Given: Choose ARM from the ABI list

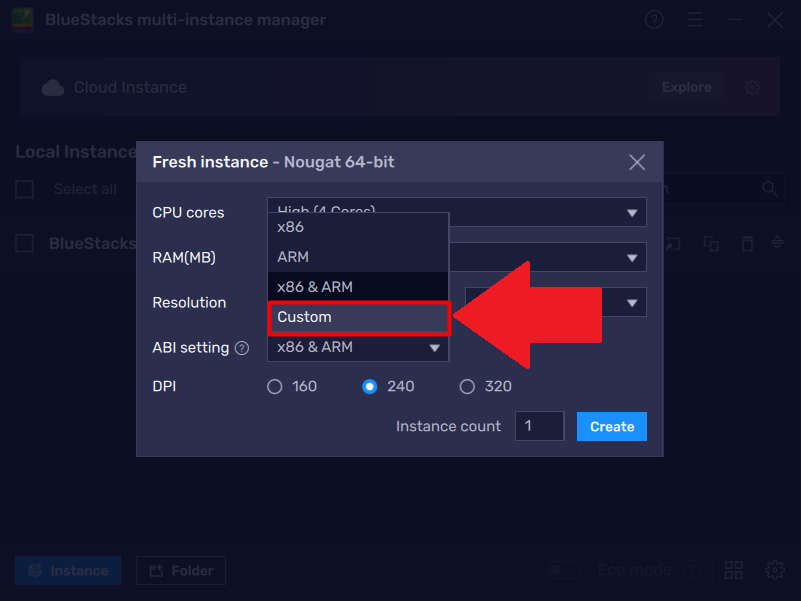Looking at the screenshot, I should (358, 257).
